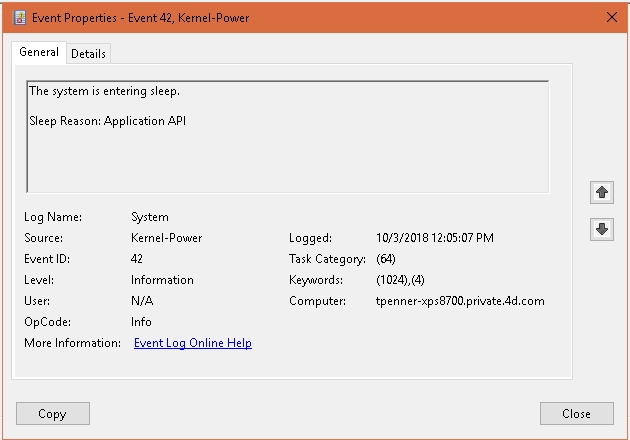Click the Close button at bottom right
The image size is (630, 440).
576,413
